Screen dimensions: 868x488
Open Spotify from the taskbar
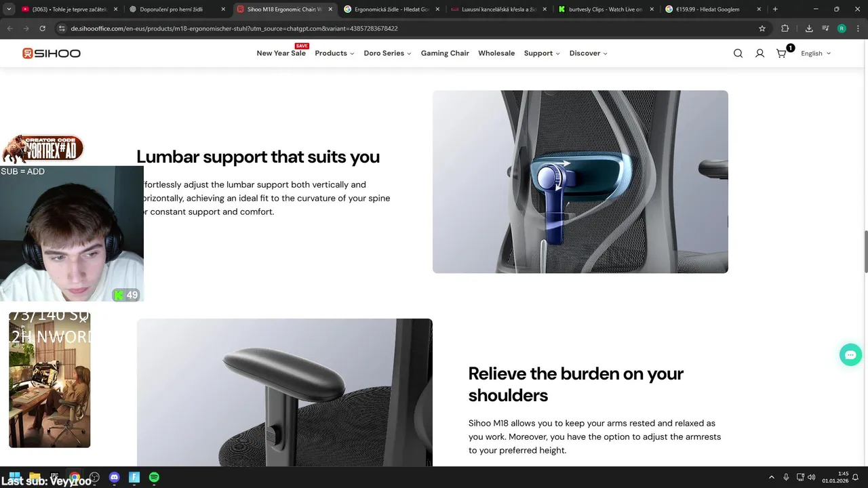154,477
